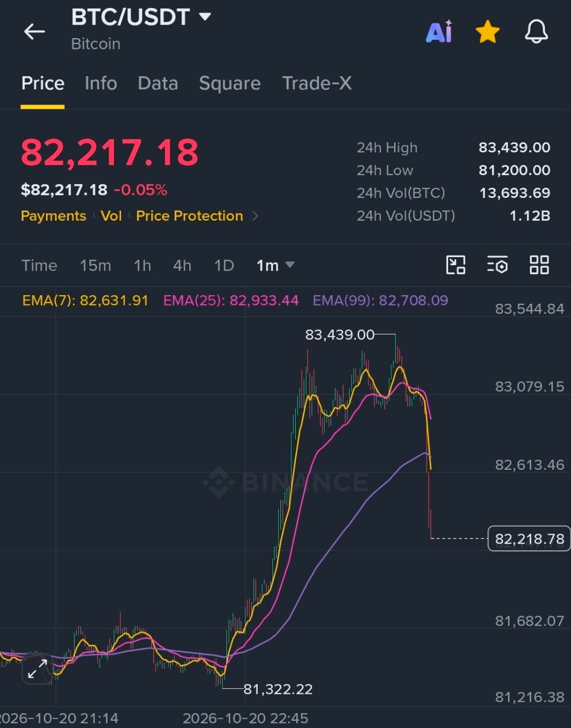The image size is (571, 728).
Task: Expand the 1m interval dropdown
Action: 275,265
